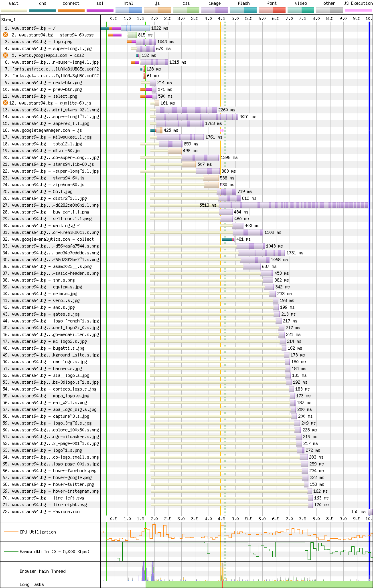Select the 'other' legend label
The height and width of the screenshot is (588, 373).
tap(329, 3)
